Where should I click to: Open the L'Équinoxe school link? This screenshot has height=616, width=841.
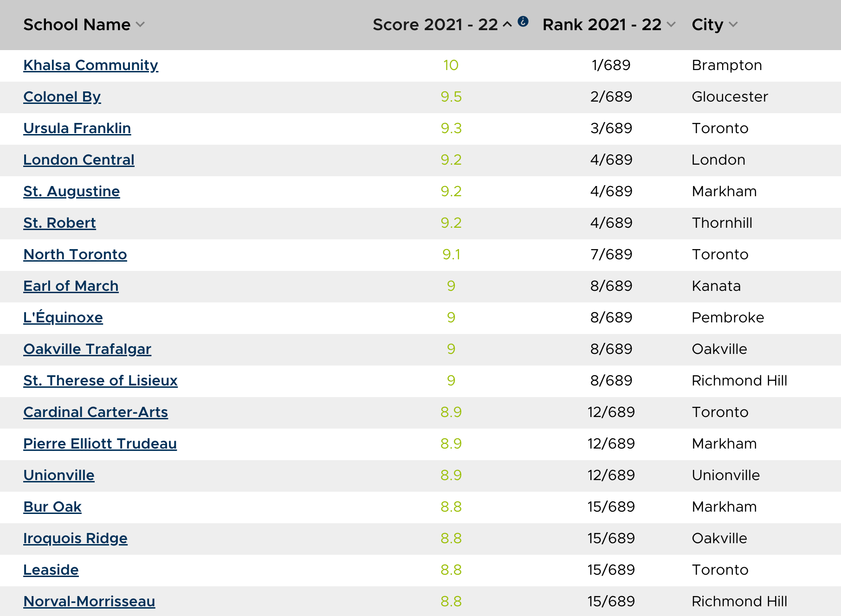tap(63, 318)
